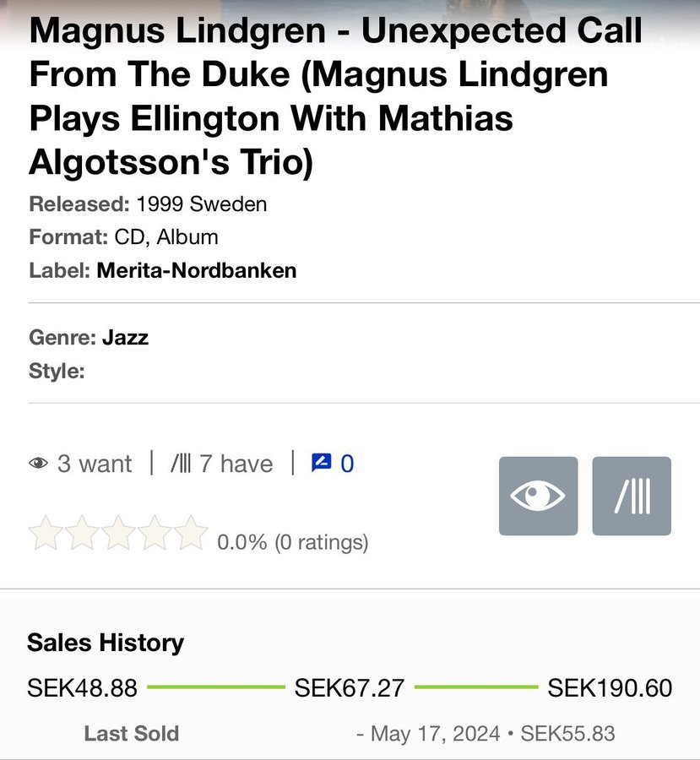Open the Last Sold date May 17, 2024
Image resolution: width=700 pixels, height=760 pixels.
point(435,733)
